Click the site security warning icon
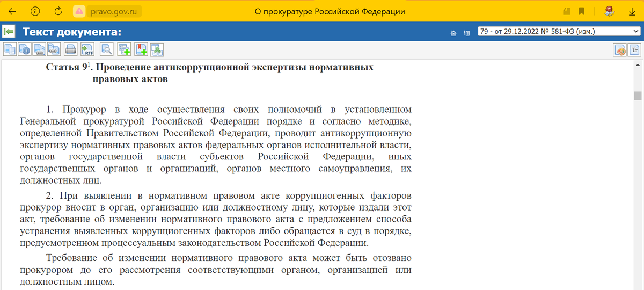 pos(80,11)
